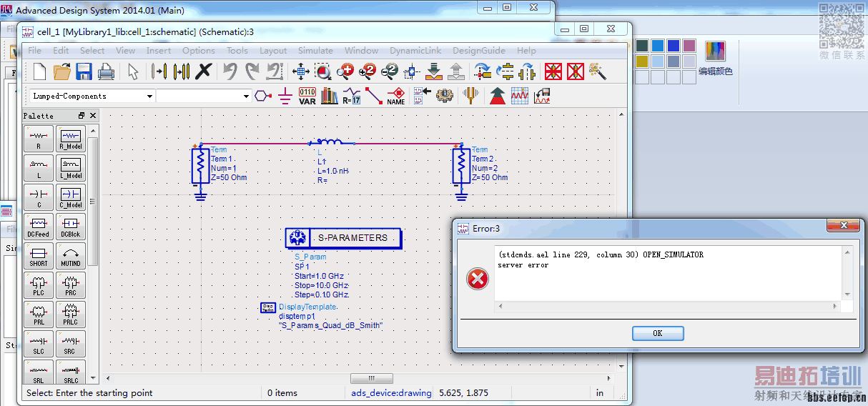
Task: Click the Z=50 Ohm text of Term1
Action: tap(228, 177)
